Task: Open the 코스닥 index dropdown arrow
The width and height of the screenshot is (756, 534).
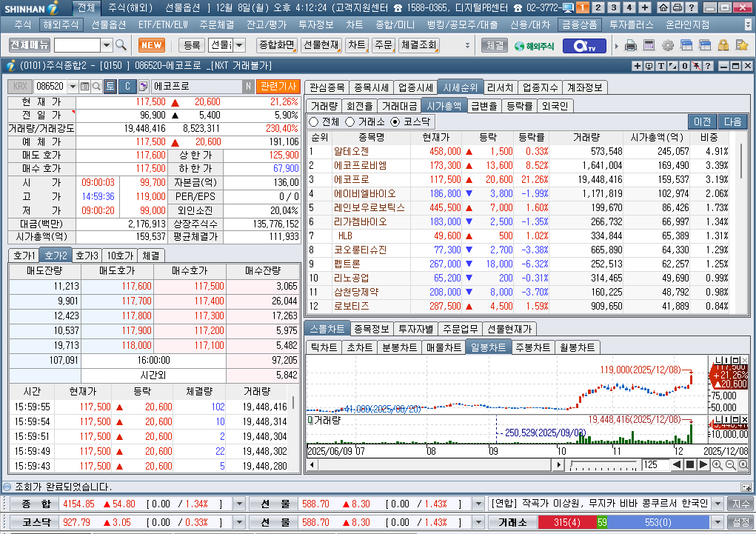Action: click(x=239, y=522)
